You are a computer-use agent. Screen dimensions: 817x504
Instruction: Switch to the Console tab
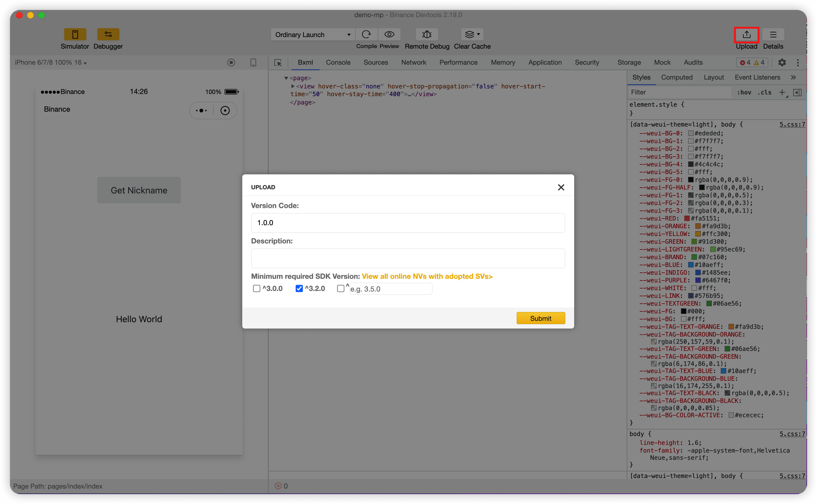pos(338,62)
